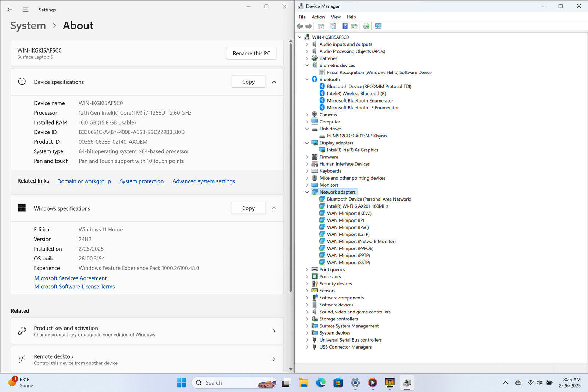The width and height of the screenshot is (588, 392).
Task: Click the clock showing 8:26 AM
Action: point(571,380)
